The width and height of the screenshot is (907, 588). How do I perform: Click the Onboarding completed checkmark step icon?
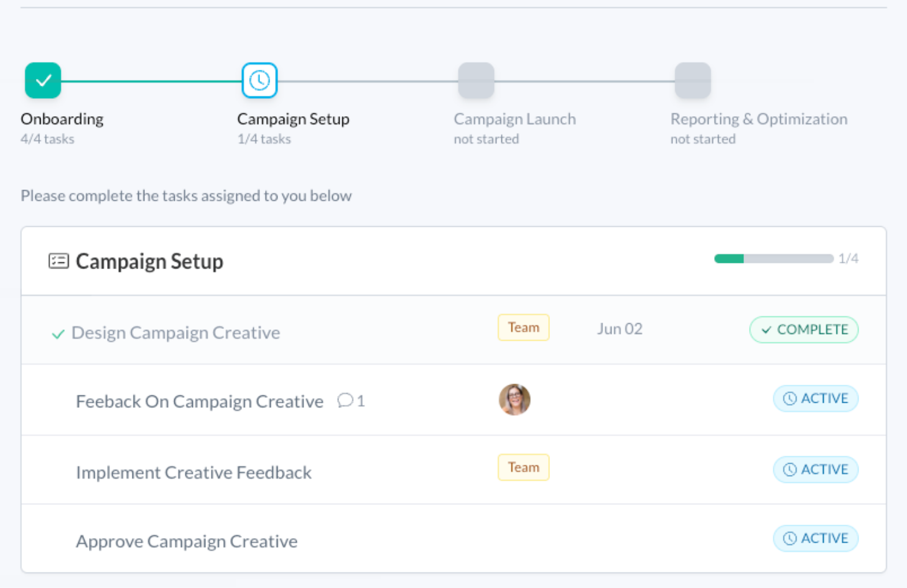click(43, 80)
